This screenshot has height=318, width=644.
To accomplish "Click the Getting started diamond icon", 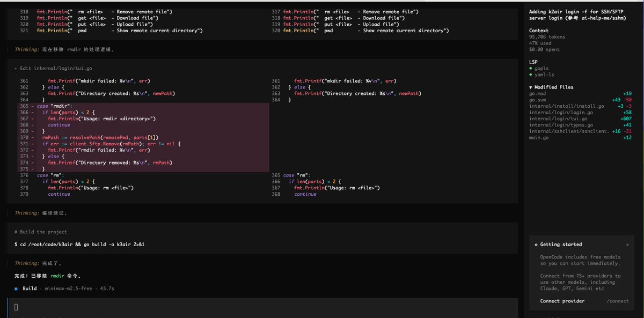I will 538,245.
